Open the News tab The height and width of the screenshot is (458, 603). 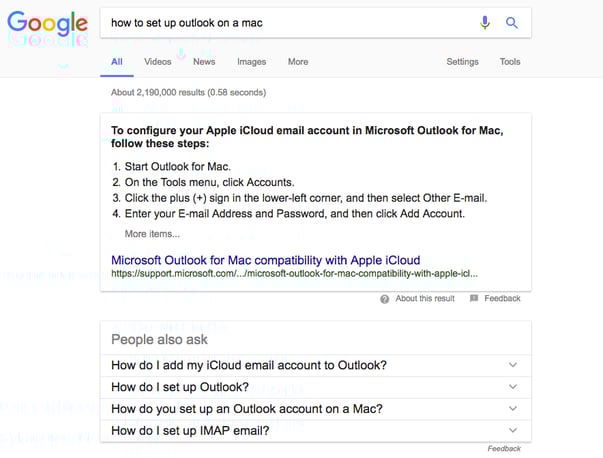tap(204, 62)
